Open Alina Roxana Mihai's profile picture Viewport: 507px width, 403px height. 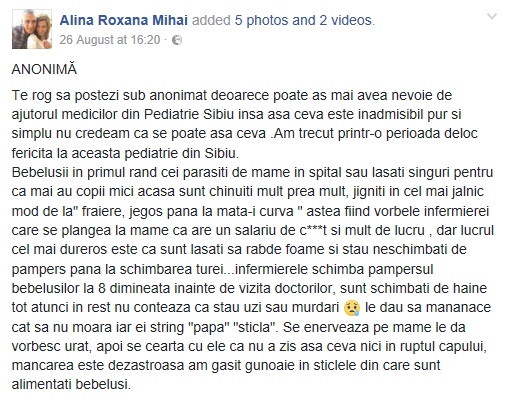point(32,29)
